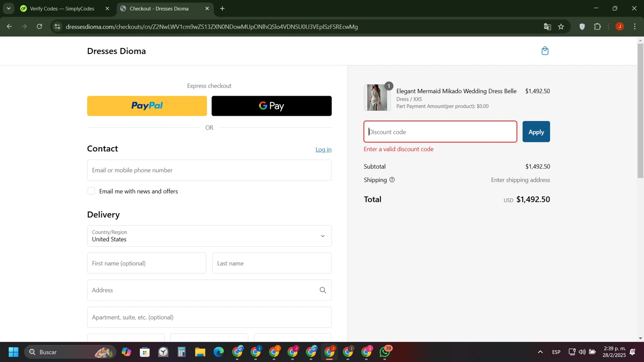Image resolution: width=644 pixels, height=362 pixels.
Task: Open the browser shield protection icon
Action: [x=582, y=27]
